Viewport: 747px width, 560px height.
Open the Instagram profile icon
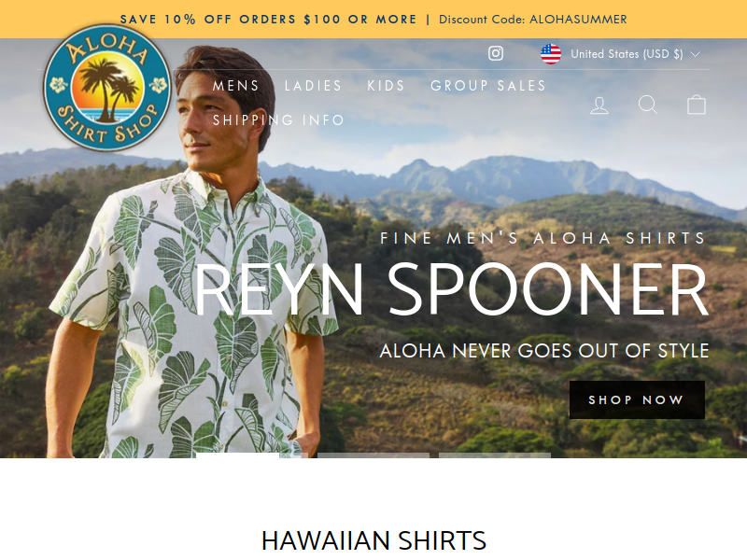[496, 53]
